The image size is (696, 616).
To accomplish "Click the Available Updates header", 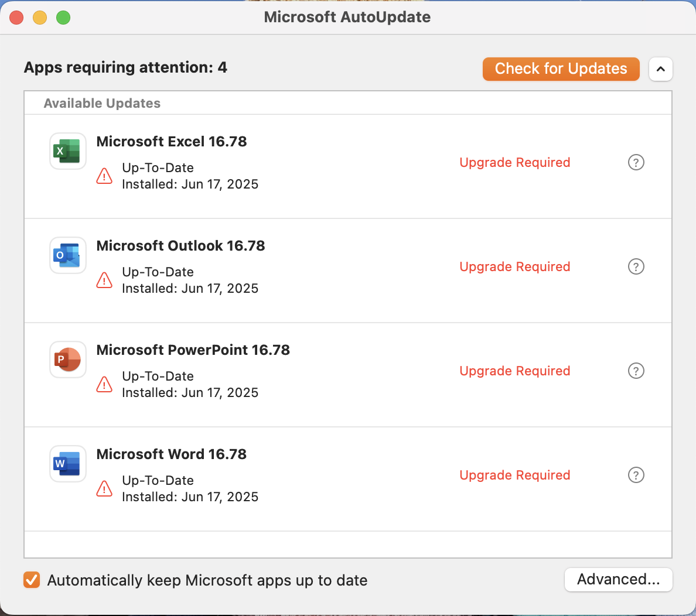I will click(x=102, y=104).
